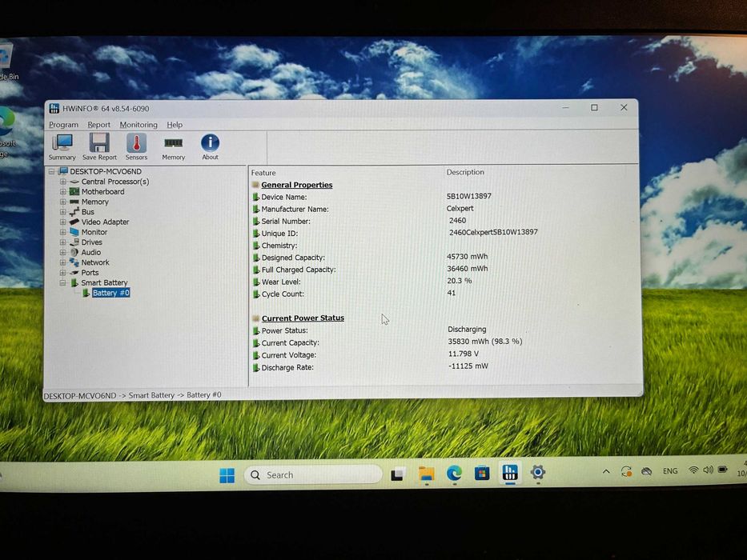
Task: Click the volume speaker tray icon
Action: tap(709, 470)
